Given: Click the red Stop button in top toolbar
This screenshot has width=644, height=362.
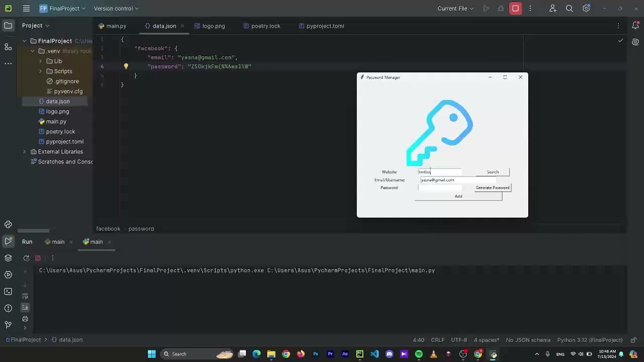Looking at the screenshot, I should point(515,9).
